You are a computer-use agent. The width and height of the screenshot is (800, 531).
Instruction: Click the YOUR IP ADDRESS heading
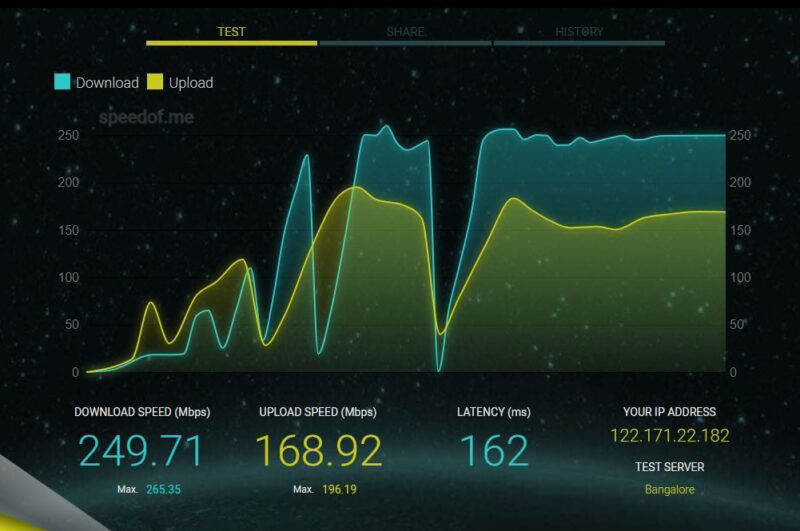(669, 412)
